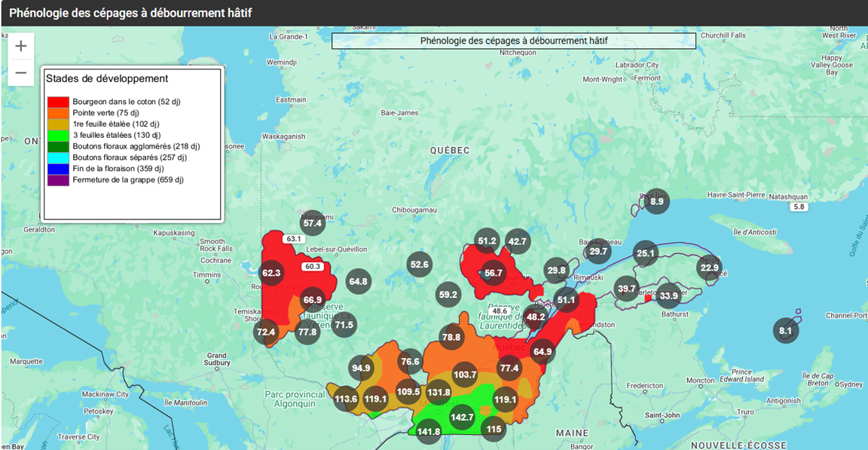The height and width of the screenshot is (450, 868).
Task: Zoom in on the map
Action: (21, 46)
